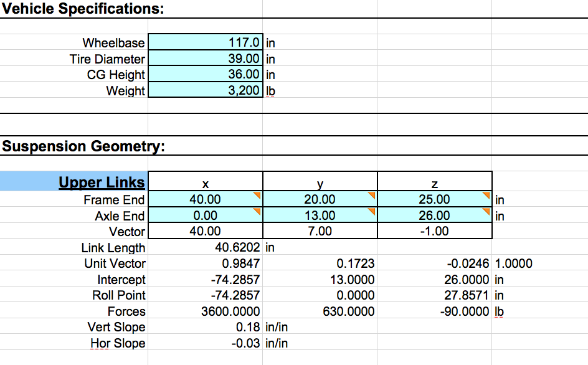Screen dimensions: 588x365
Task: Click the Axle End row label
Action: click(120, 216)
